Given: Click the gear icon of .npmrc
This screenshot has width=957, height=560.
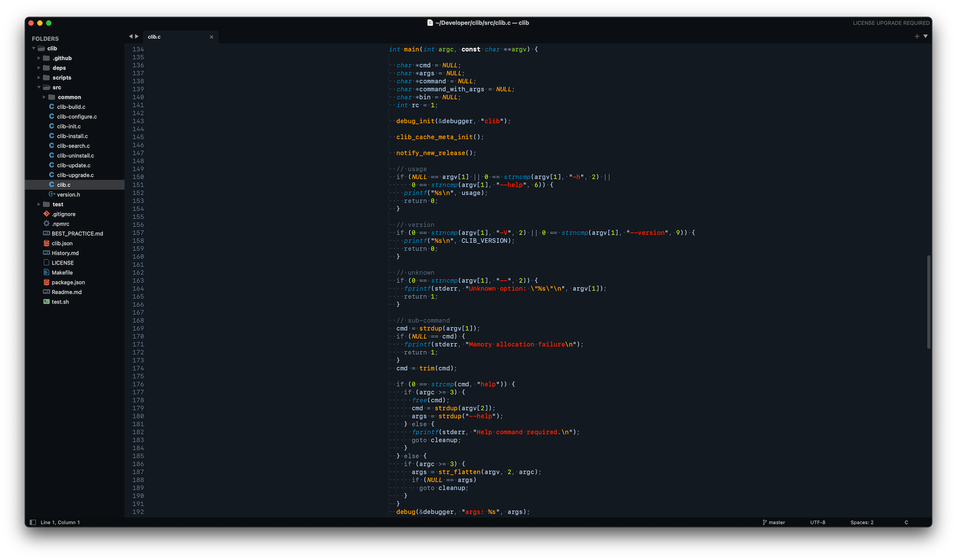Looking at the screenshot, I should (x=47, y=224).
